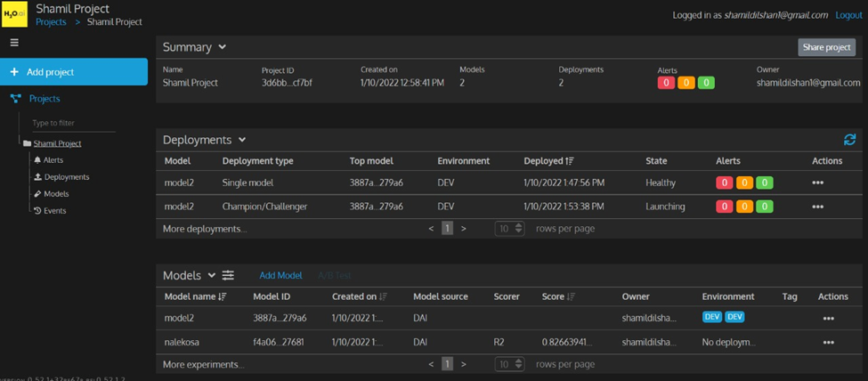This screenshot has height=381, width=868.
Task: Open actions menu for nalekosa model
Action: (x=828, y=342)
